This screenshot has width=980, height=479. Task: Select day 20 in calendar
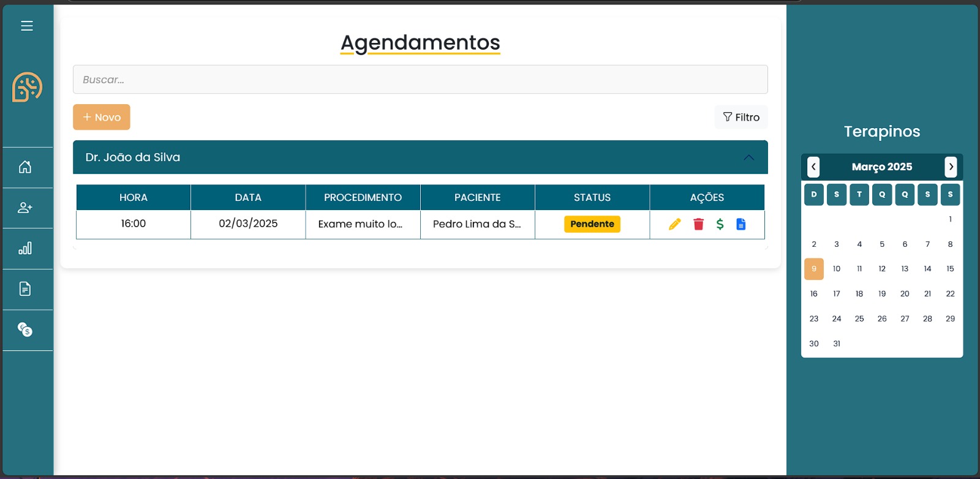pyautogui.click(x=905, y=294)
